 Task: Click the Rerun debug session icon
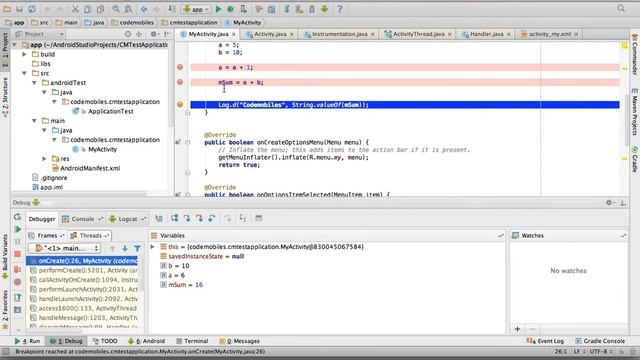click(x=18, y=217)
